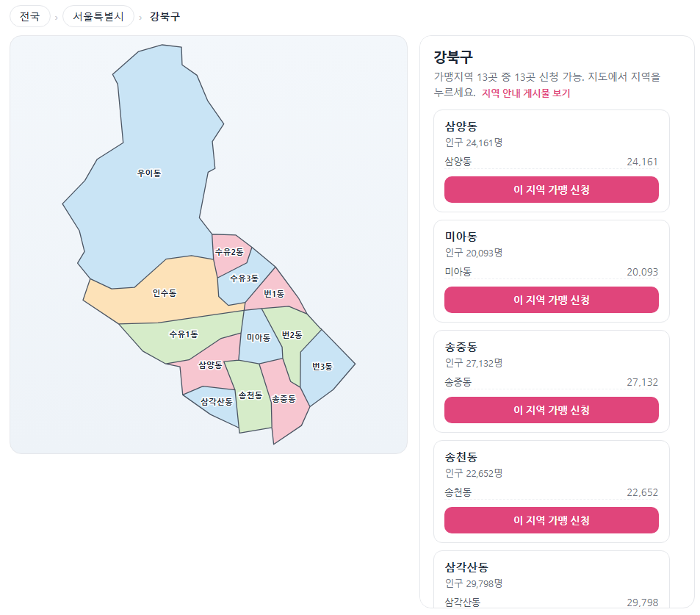Apply for franchise in 미아동 card

(x=551, y=300)
